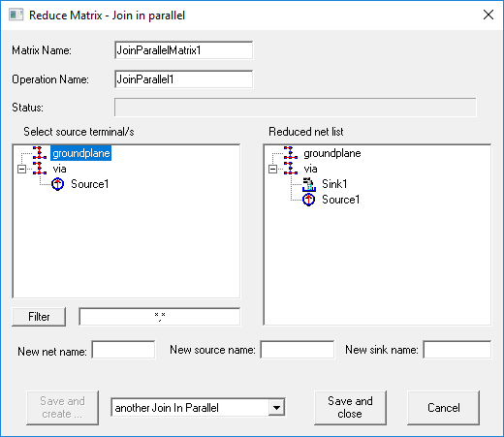Screen dimensions: 504x437
Task: Open the another Join In Parallel dropdown
Action: click(276, 408)
